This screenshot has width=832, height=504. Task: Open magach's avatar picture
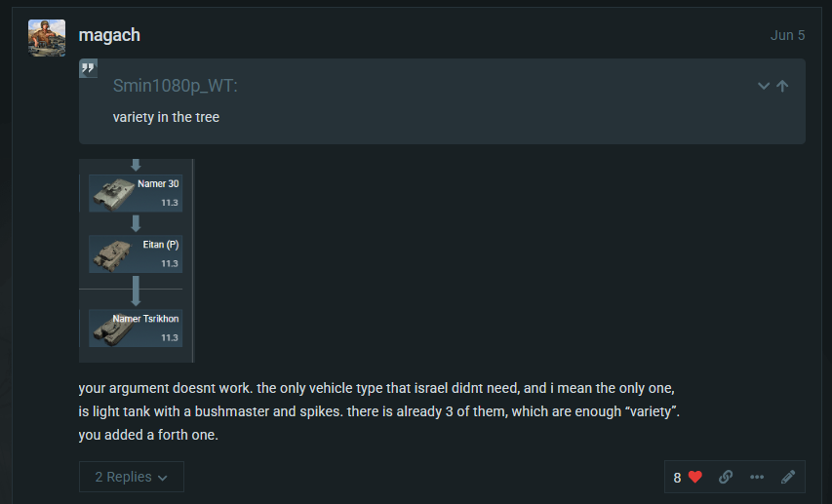point(47,38)
